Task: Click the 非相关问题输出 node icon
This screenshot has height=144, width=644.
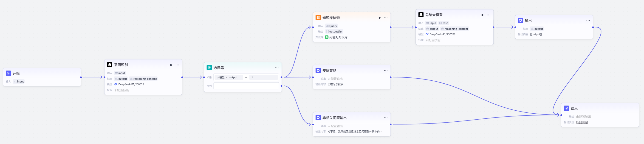Action: 318,118
